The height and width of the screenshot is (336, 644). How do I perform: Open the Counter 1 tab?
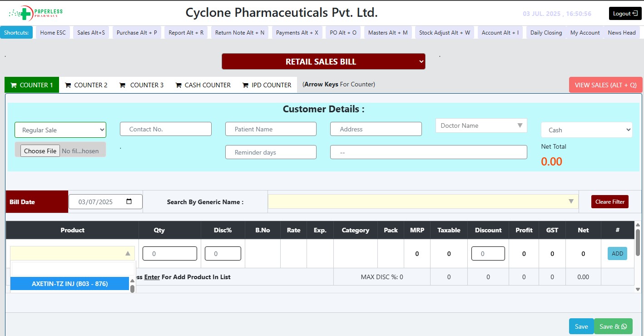pos(32,85)
